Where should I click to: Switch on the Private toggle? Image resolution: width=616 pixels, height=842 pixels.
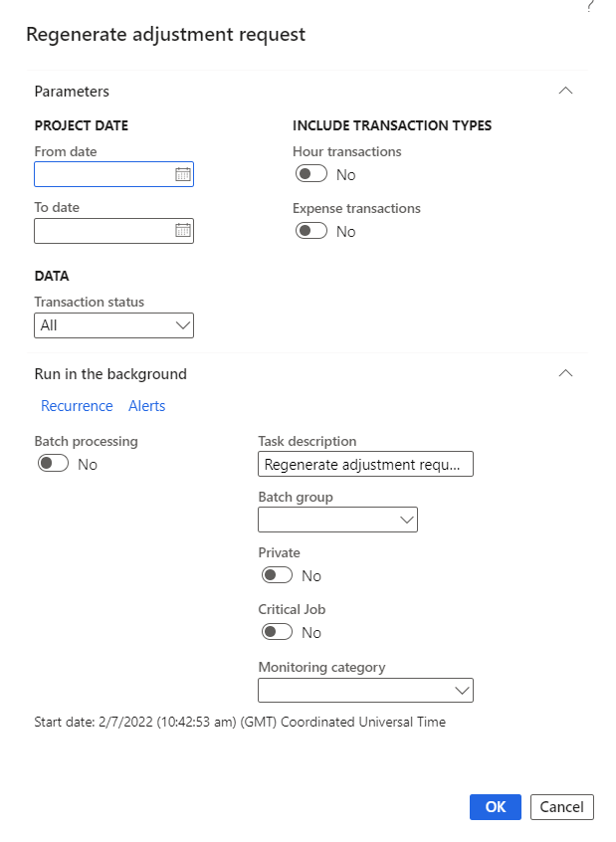277,575
